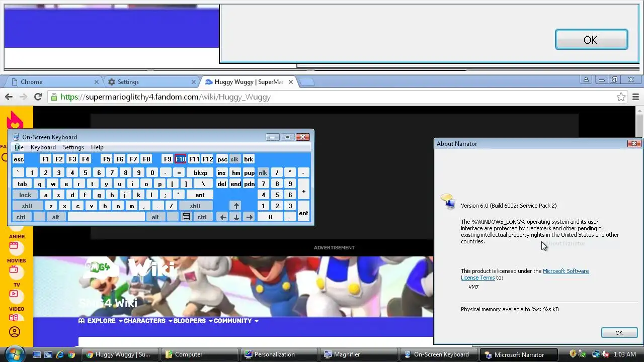
Task: Click the large magnified OK button
Action: click(591, 40)
